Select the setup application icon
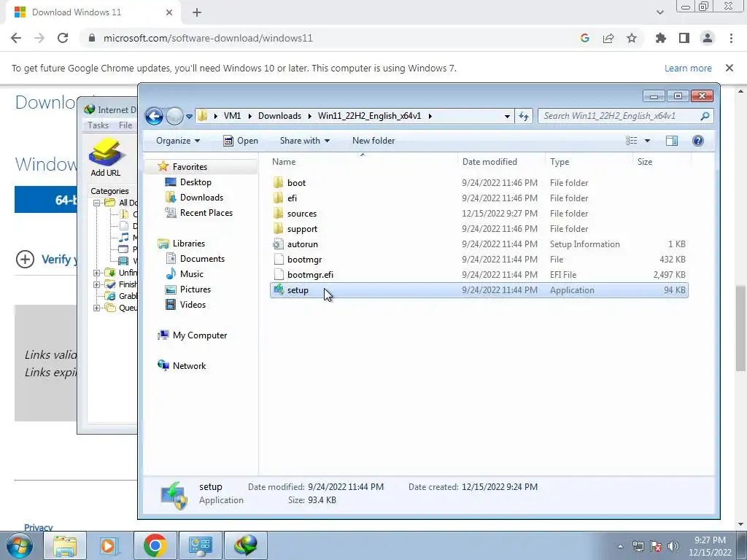 click(278, 289)
